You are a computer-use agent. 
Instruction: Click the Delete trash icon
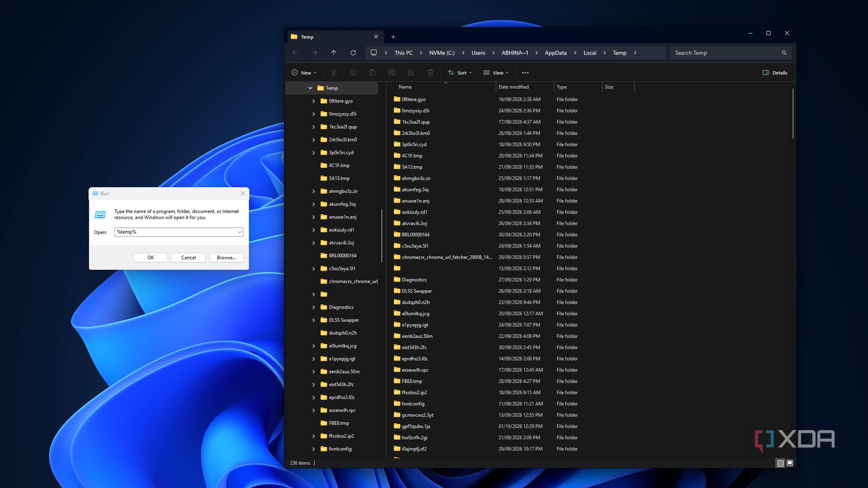430,73
